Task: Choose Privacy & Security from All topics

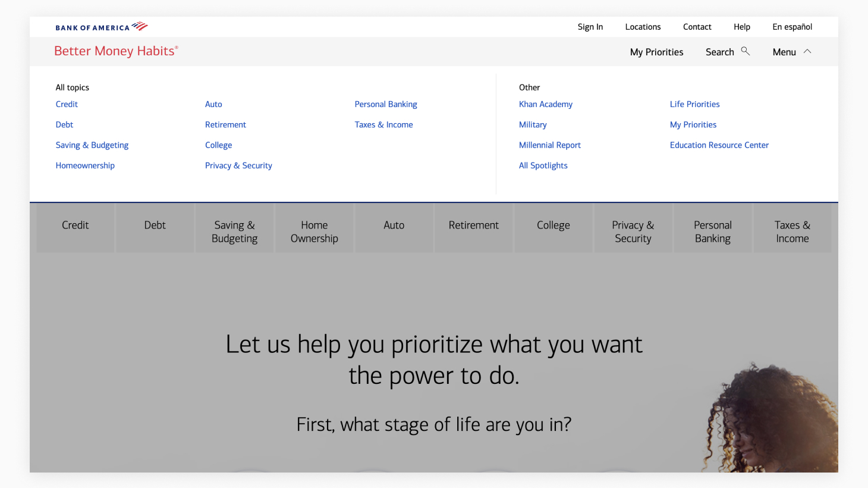Action: pyautogui.click(x=238, y=165)
